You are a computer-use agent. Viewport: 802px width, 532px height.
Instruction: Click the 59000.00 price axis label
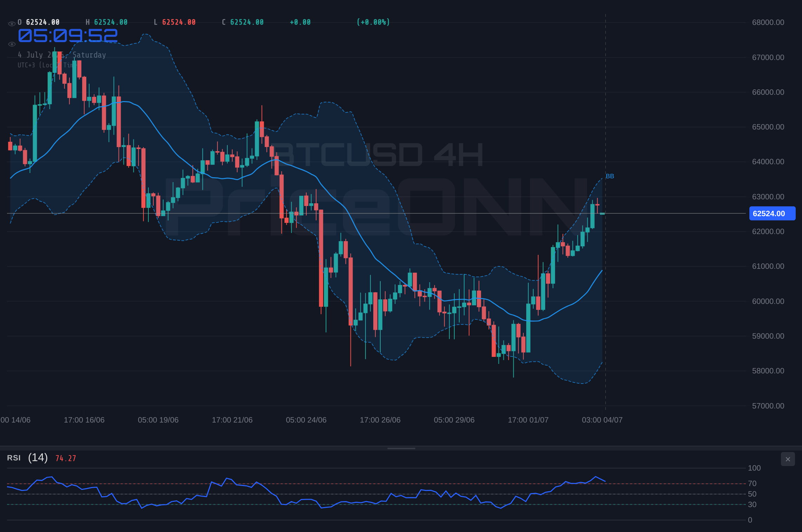click(768, 336)
